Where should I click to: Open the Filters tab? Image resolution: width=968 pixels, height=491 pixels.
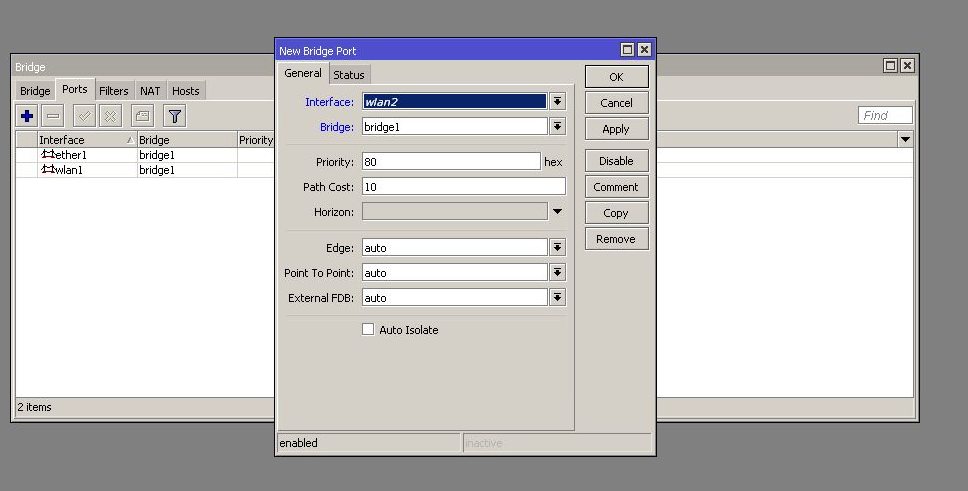pos(114,91)
